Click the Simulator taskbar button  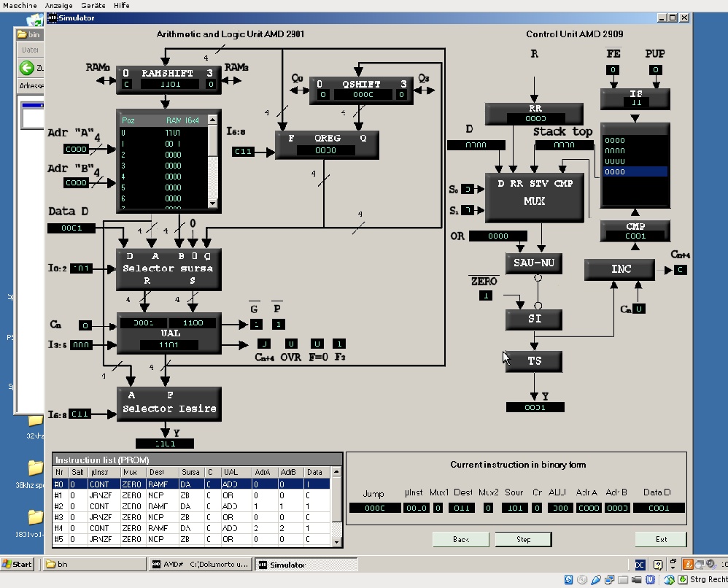point(306,565)
